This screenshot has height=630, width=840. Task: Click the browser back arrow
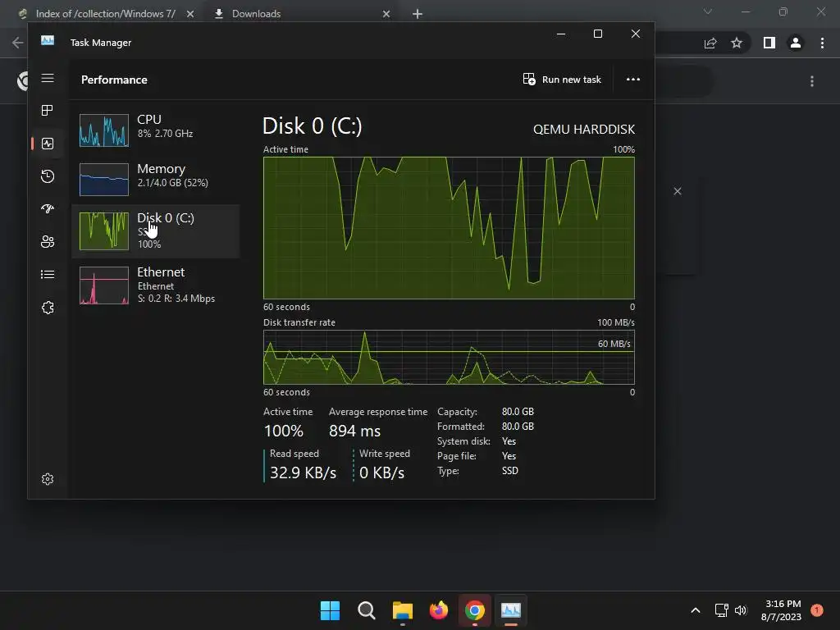18,43
